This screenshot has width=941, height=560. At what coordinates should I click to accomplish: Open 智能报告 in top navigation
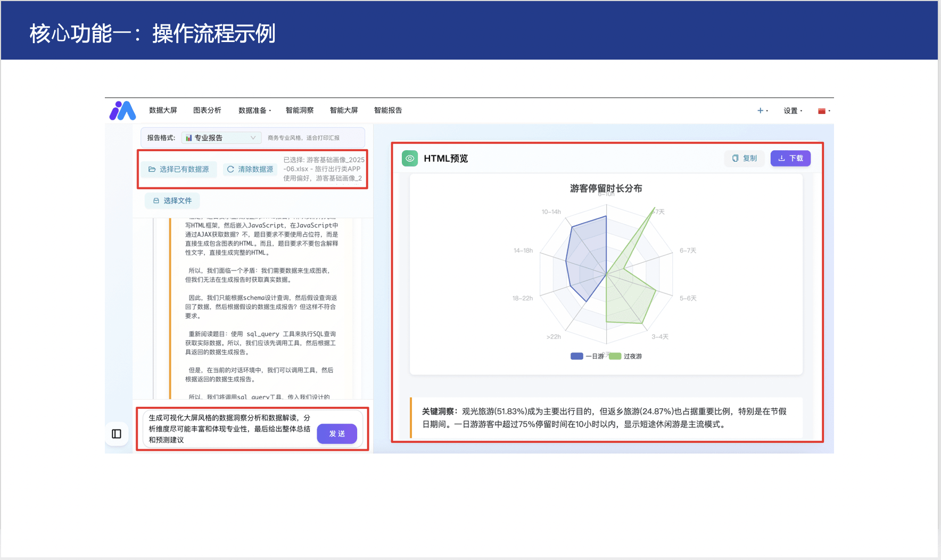[388, 111]
